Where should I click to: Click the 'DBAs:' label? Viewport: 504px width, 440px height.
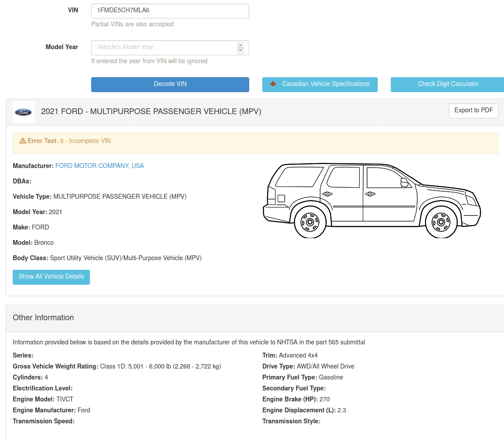[22, 181]
